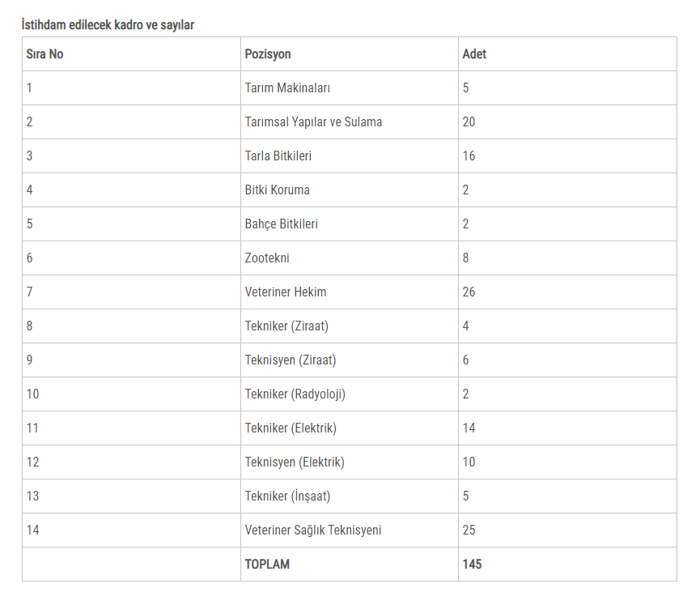Viewport: 700px width, 605px height.
Task: Click the quantity 26 for Veteriner Hekim
Action: 469,292
